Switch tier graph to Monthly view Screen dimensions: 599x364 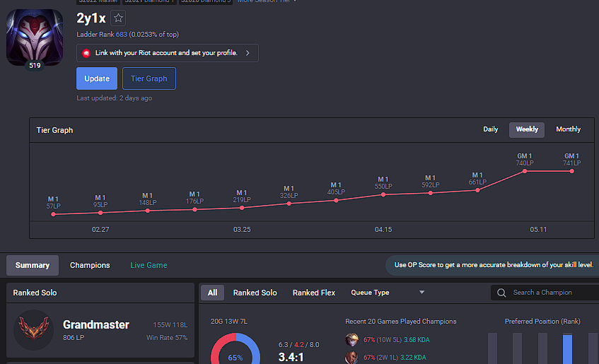tap(568, 129)
